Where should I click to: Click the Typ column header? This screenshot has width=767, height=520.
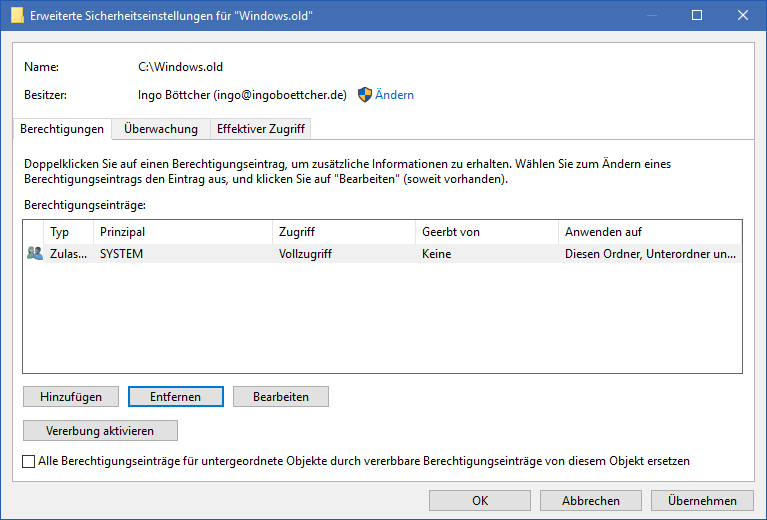[x=68, y=232]
